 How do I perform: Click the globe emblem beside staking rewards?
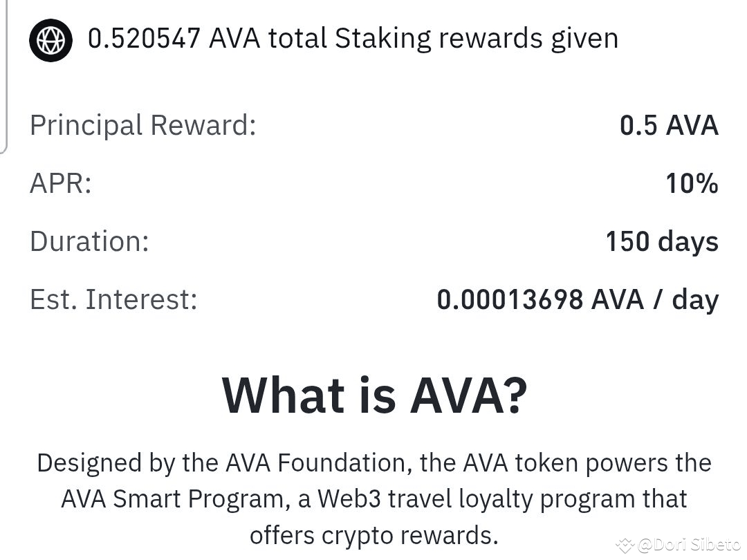pyautogui.click(x=50, y=39)
